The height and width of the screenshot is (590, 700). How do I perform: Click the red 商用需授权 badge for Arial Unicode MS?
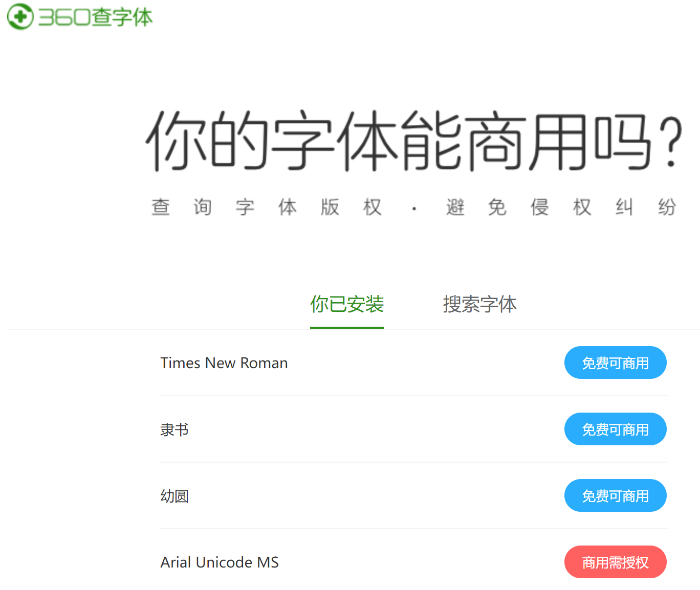[615, 562]
